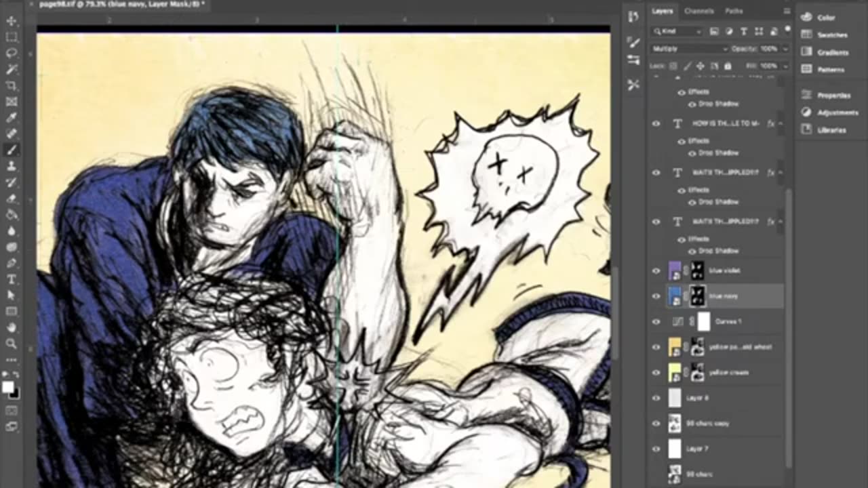Open the Libraries panel
The image size is (868, 488).
[825, 129]
